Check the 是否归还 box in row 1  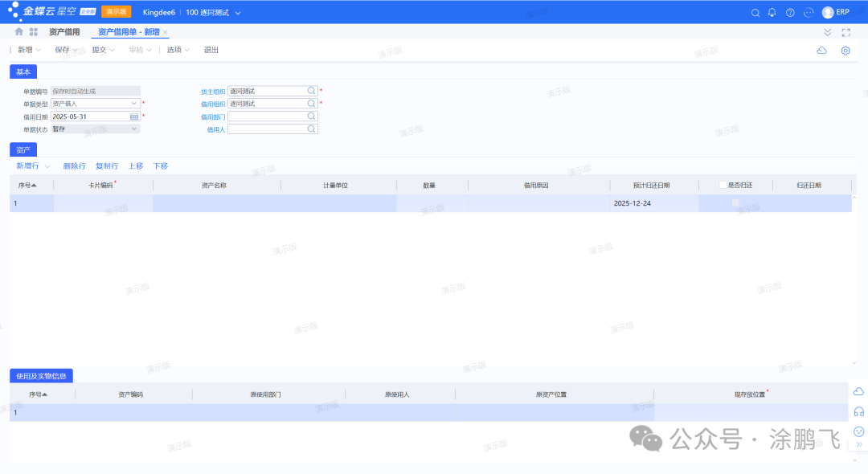point(735,203)
